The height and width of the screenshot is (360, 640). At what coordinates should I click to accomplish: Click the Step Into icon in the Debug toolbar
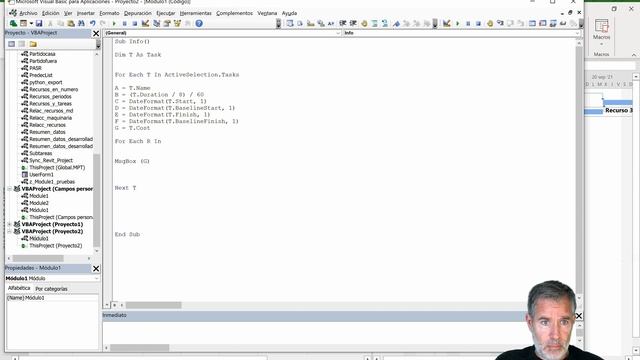[500, 23]
